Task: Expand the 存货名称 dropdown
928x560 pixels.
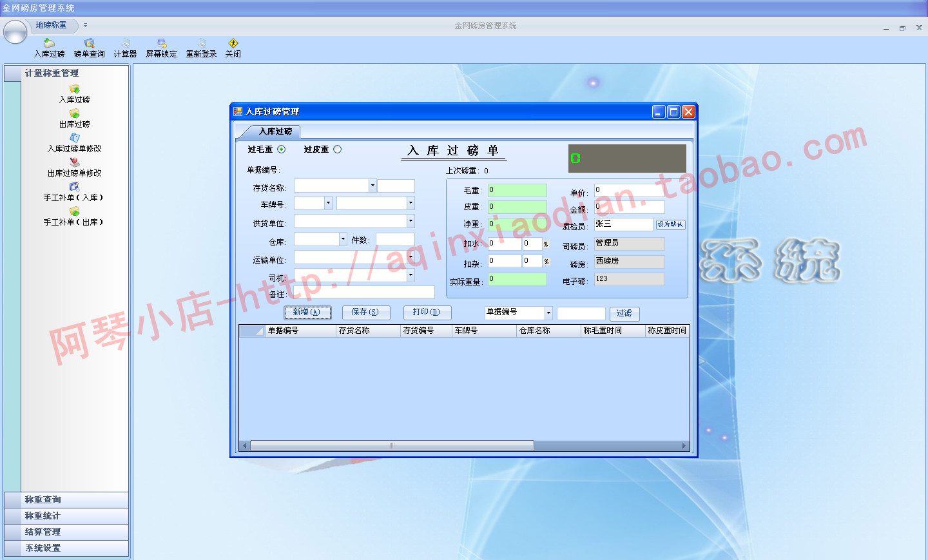Action: (372, 186)
